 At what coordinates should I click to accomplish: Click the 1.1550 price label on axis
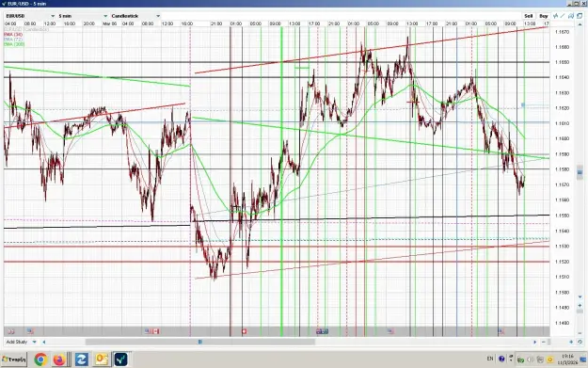(x=562, y=216)
